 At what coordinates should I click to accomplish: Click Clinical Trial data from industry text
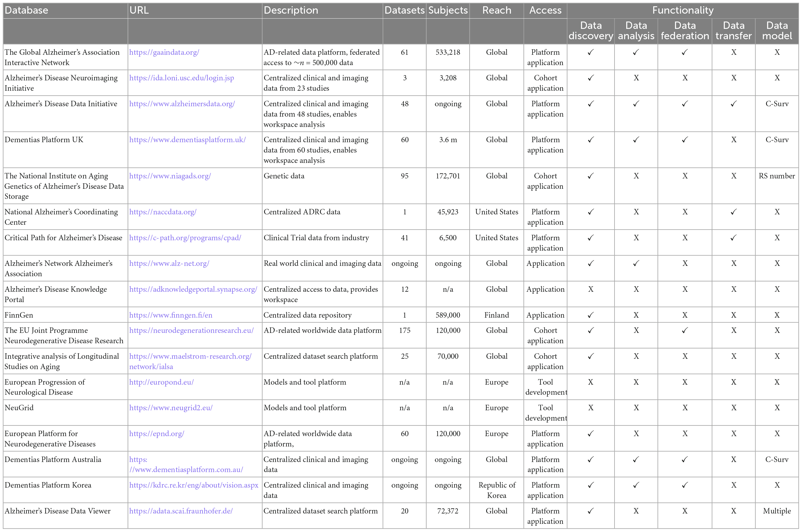[x=316, y=238]
